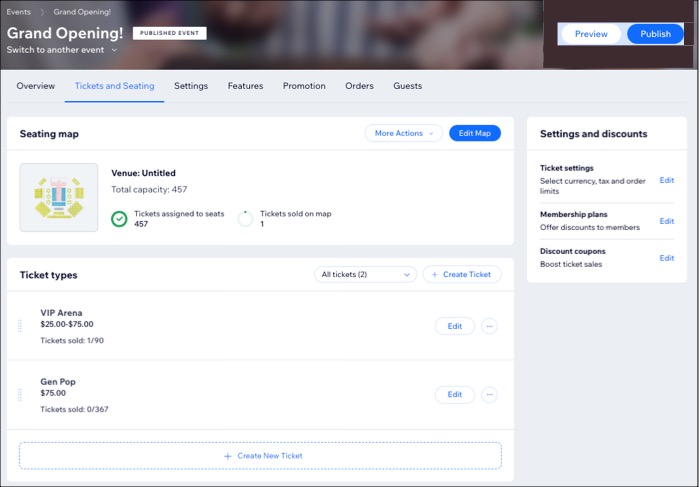Open more options for VIP Arena ticket
This screenshot has width=700, height=487.
489,326
